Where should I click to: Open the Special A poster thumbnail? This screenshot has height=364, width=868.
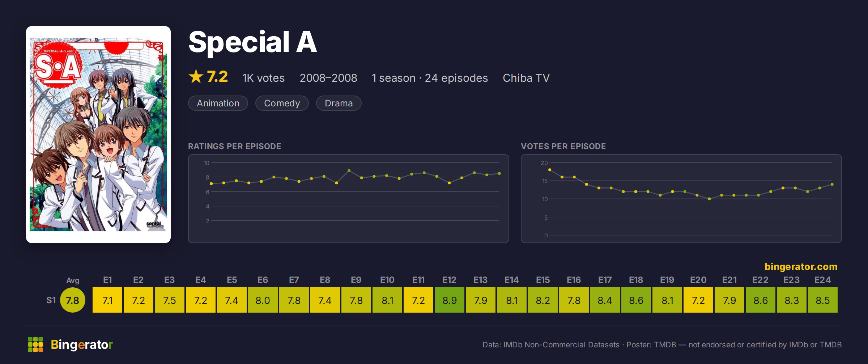coord(98,135)
